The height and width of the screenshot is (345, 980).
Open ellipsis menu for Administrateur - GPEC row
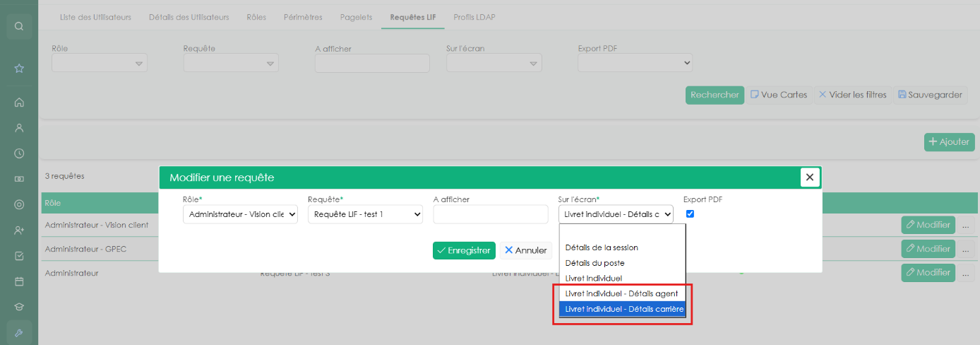click(x=965, y=249)
